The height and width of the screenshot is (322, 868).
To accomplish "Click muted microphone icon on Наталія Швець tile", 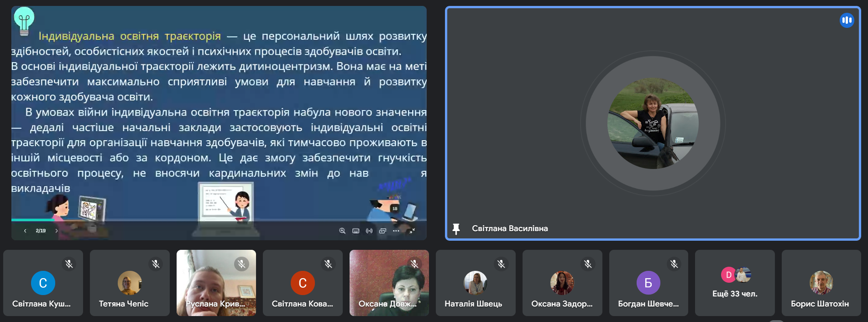I will click(x=501, y=264).
